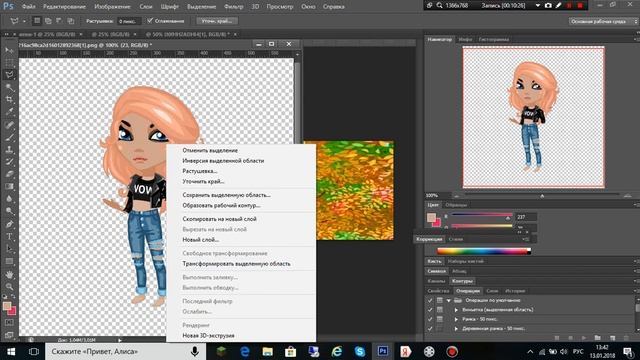This screenshot has height=360, width=640.
Task: Choose Инверсия выделенной области
Action: pyautogui.click(x=223, y=161)
